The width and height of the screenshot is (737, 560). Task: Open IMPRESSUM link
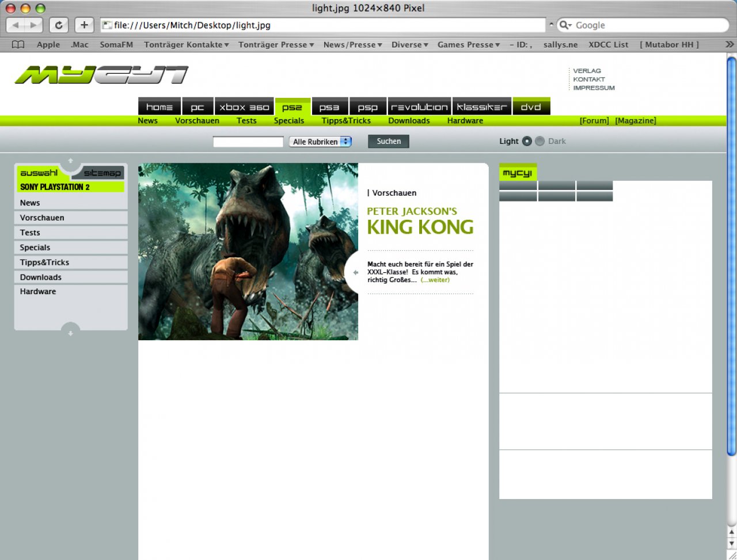coord(594,88)
